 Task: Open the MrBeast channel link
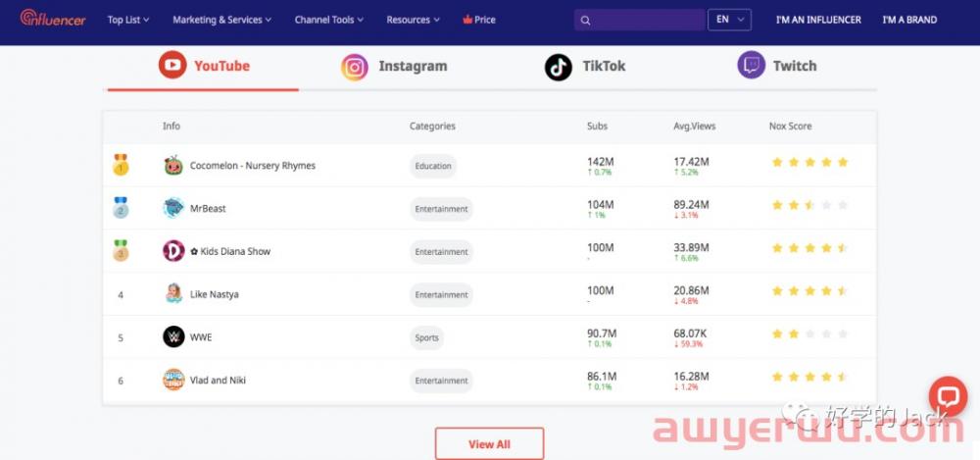pos(208,208)
